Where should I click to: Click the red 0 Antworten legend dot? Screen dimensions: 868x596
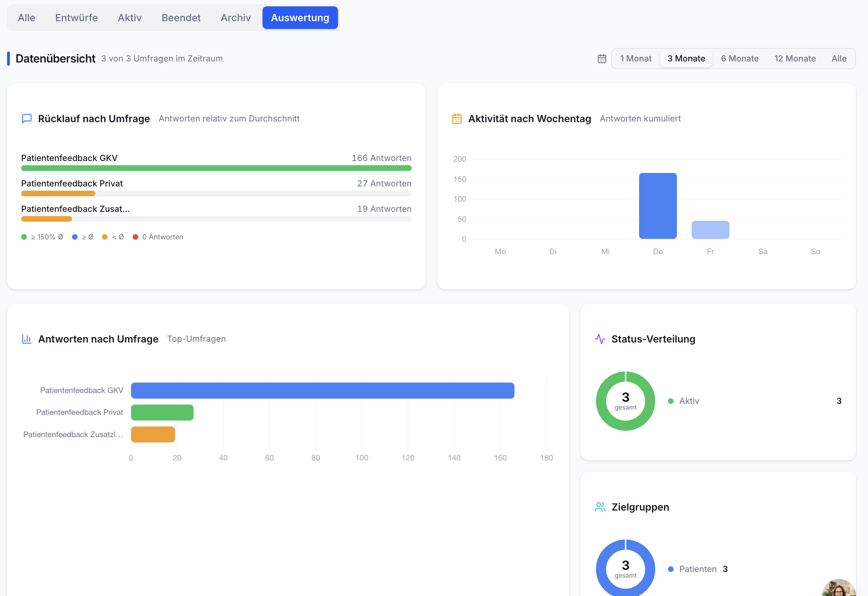pos(135,237)
